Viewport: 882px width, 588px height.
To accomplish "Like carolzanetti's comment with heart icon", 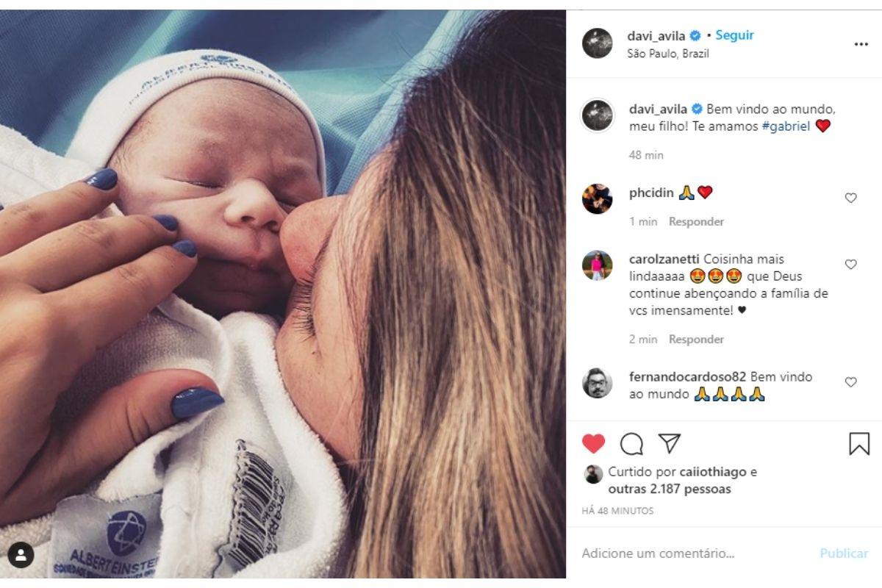I will click(x=850, y=264).
